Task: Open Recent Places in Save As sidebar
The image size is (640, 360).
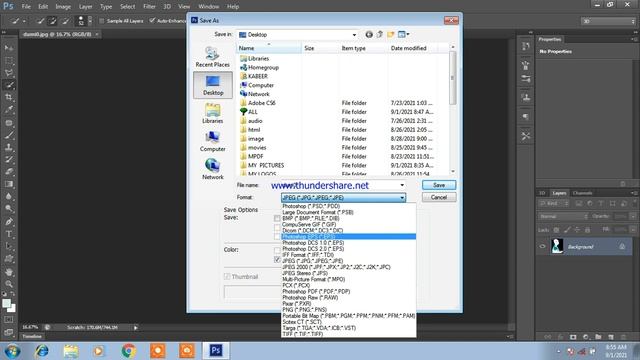Action: point(213,57)
